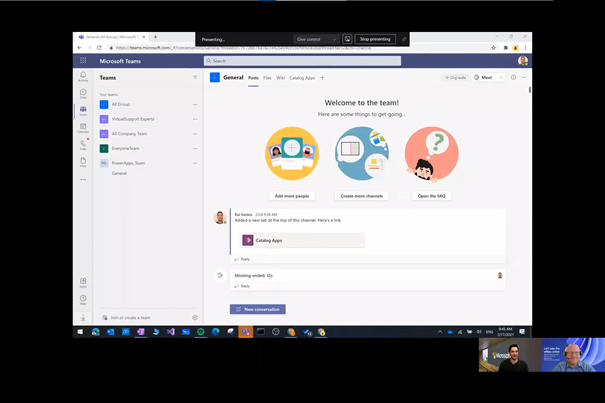Reply under the Meeting ended message
The height and width of the screenshot is (403, 605).
242,286
